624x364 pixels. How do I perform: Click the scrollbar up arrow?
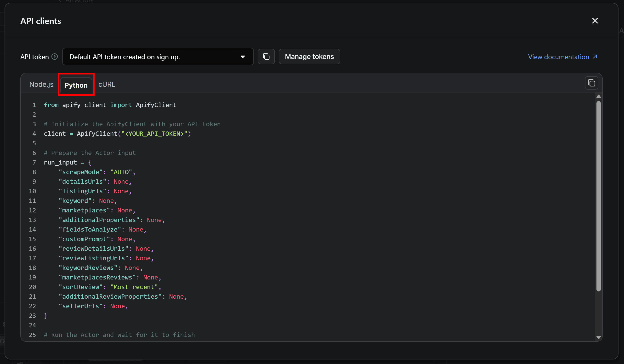pyautogui.click(x=599, y=96)
